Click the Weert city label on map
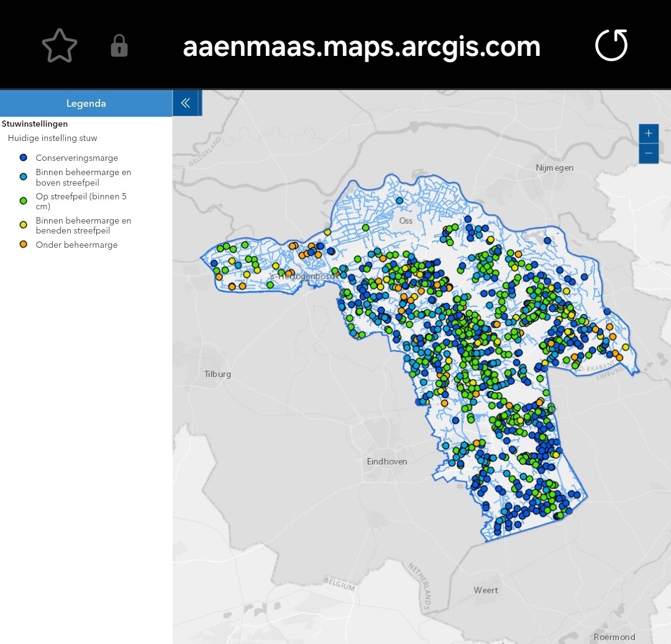Image resolution: width=671 pixels, height=644 pixels. pos(485,590)
